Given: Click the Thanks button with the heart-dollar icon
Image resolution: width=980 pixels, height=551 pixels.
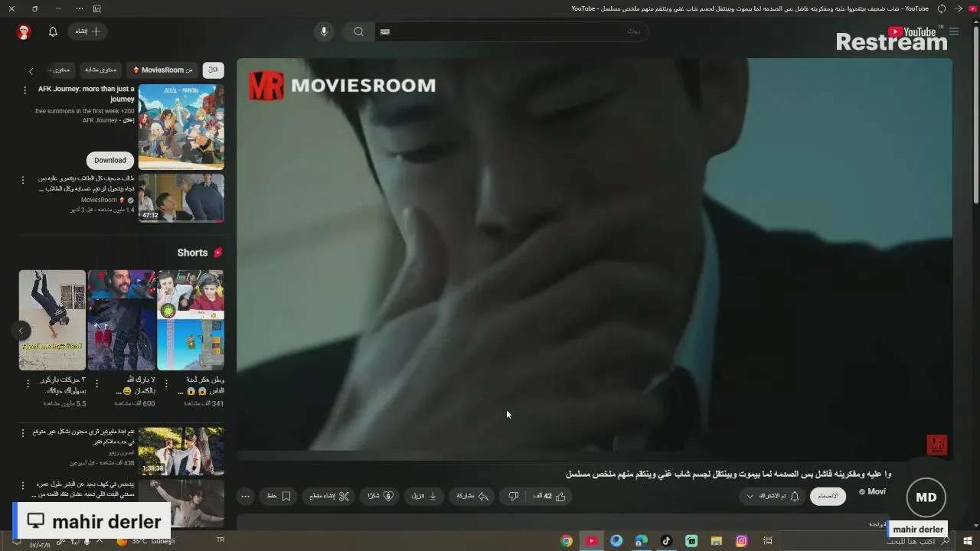Looking at the screenshot, I should (381, 496).
